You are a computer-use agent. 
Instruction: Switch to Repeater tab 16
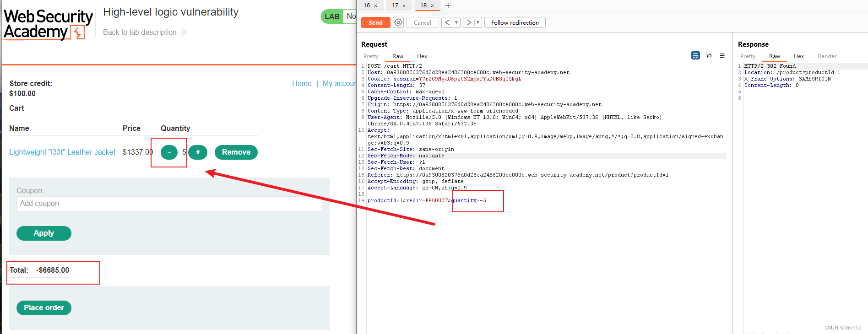[x=367, y=5]
